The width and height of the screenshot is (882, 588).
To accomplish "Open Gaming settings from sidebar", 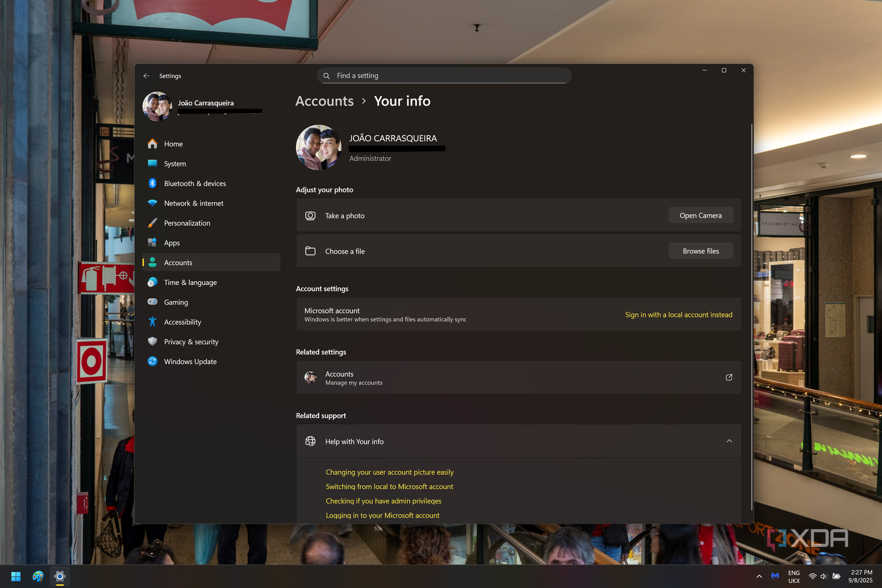I will 175,302.
